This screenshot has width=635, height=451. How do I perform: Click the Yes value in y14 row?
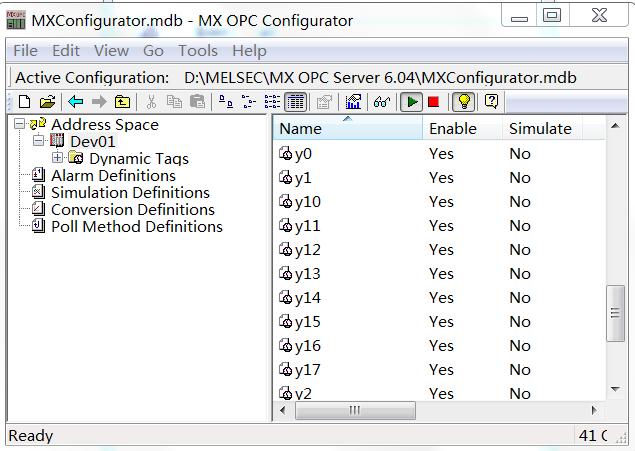(x=441, y=298)
